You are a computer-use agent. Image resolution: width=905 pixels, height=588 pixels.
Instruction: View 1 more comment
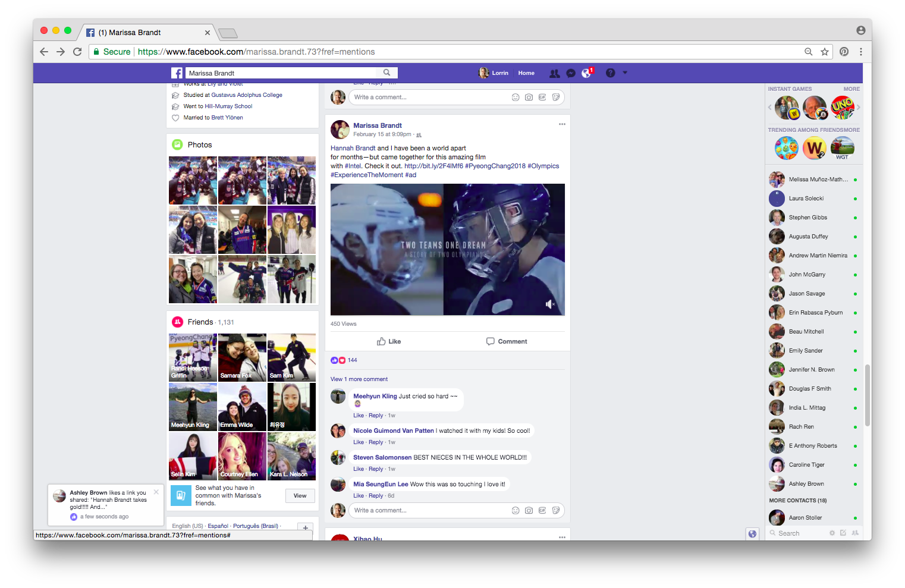pos(359,379)
